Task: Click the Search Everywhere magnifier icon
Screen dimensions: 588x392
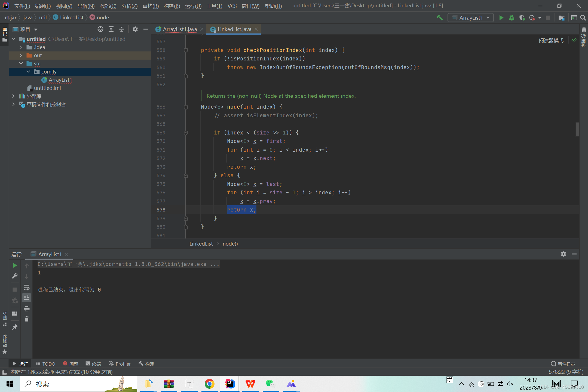Action: point(583,18)
